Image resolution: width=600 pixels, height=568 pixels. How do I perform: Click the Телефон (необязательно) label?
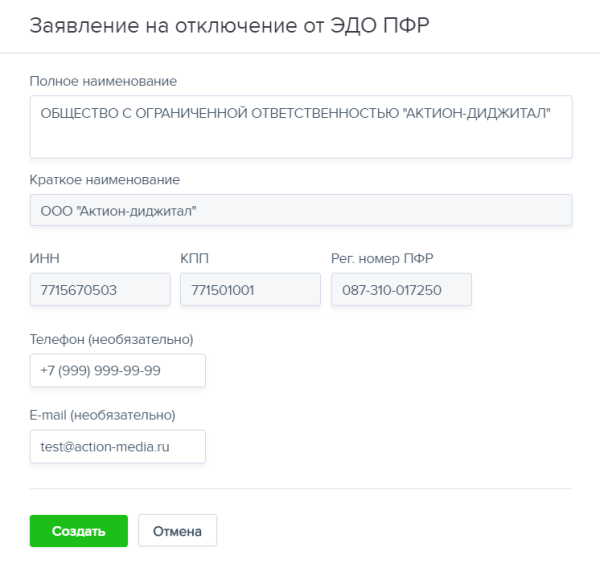pos(112,339)
